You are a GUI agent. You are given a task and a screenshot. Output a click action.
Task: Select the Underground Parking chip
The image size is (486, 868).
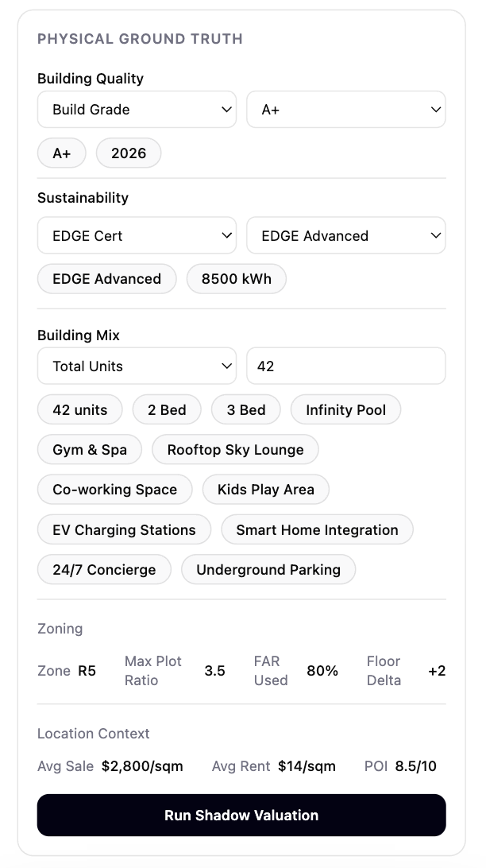(268, 570)
